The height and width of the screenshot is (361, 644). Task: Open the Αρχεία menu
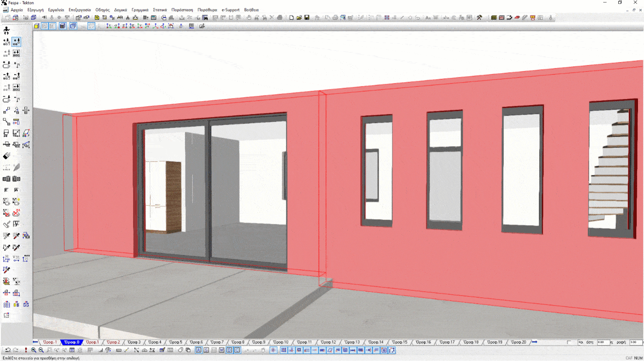pyautogui.click(x=17, y=10)
